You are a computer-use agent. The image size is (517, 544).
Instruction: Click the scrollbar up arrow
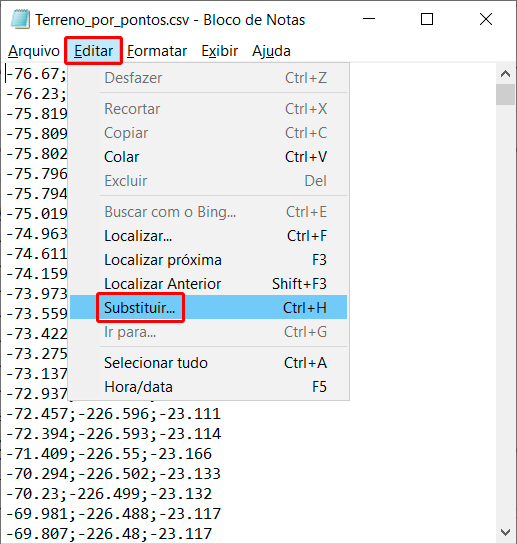coord(505,74)
